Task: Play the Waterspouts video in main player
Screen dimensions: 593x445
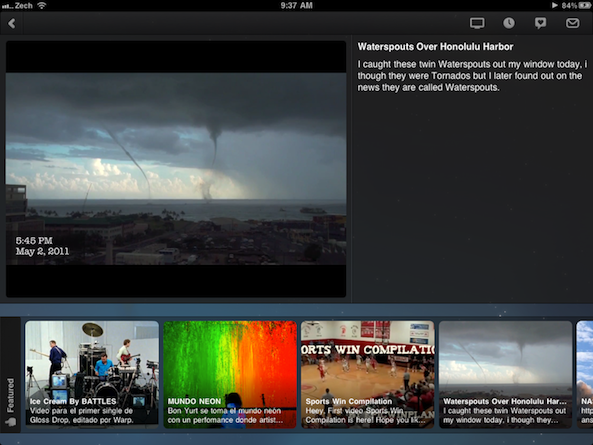Action: [176, 169]
